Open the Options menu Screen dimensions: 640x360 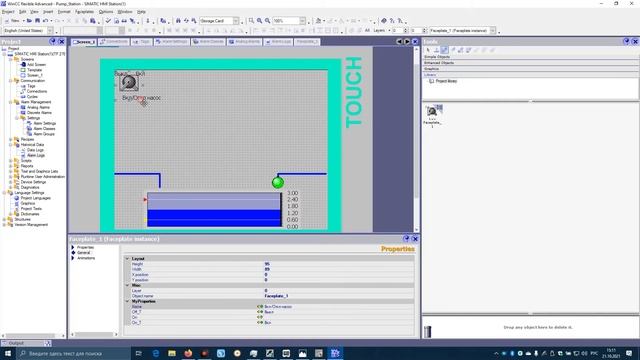[106, 12]
